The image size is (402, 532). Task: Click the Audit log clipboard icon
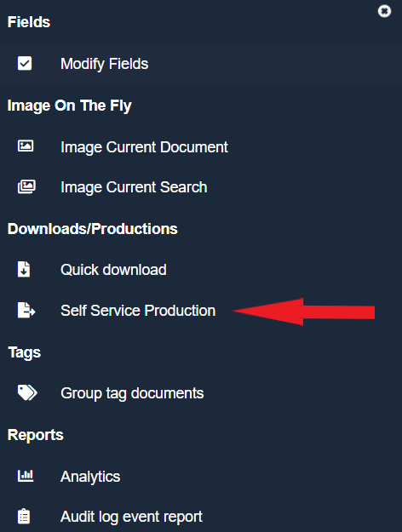point(24,517)
